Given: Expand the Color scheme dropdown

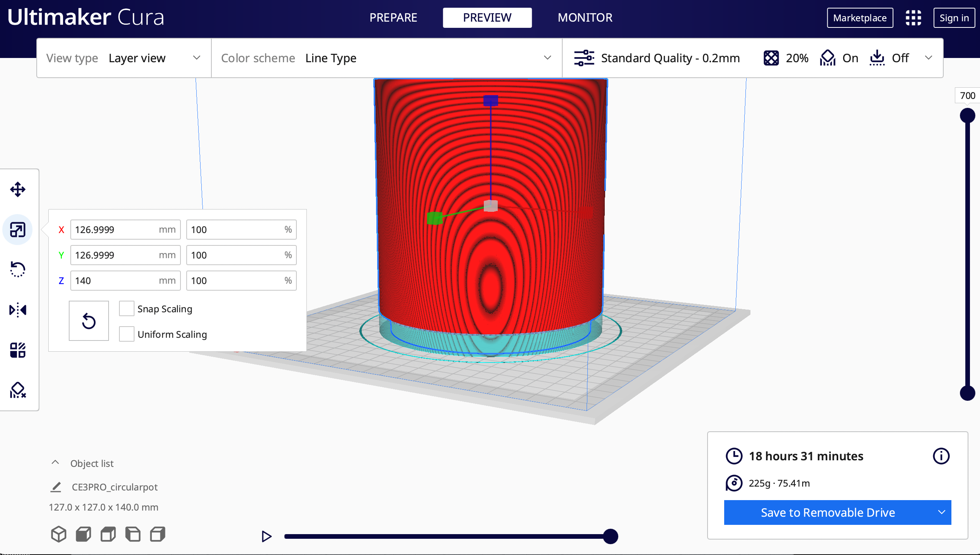Looking at the screenshot, I should click(x=549, y=58).
